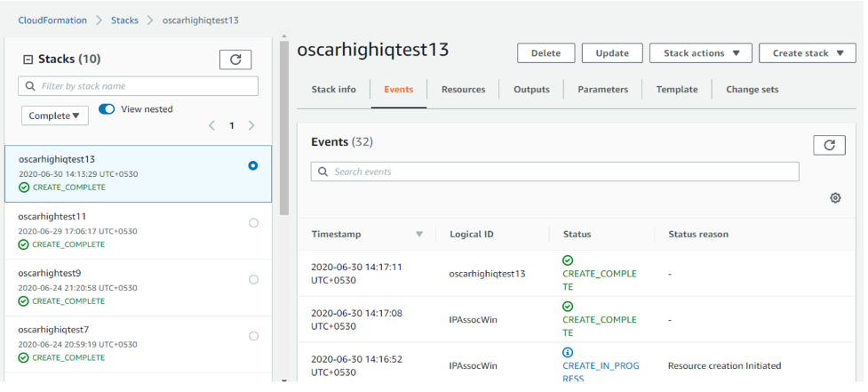Click oscarhighiqtest13 breadcrumb text
The height and width of the screenshot is (392, 868).
201,20
